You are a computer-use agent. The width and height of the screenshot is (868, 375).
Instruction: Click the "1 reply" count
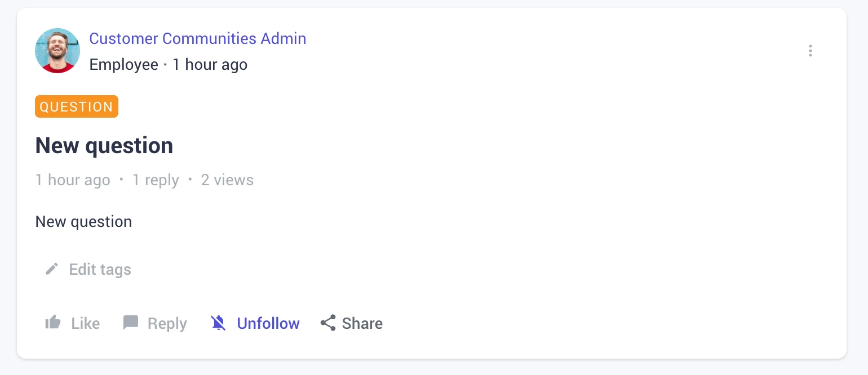(156, 180)
